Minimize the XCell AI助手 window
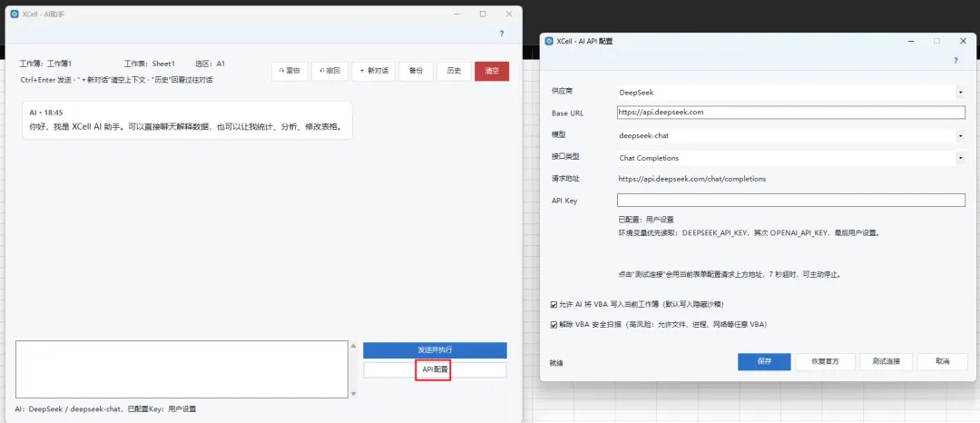980x423 pixels. pos(456,14)
